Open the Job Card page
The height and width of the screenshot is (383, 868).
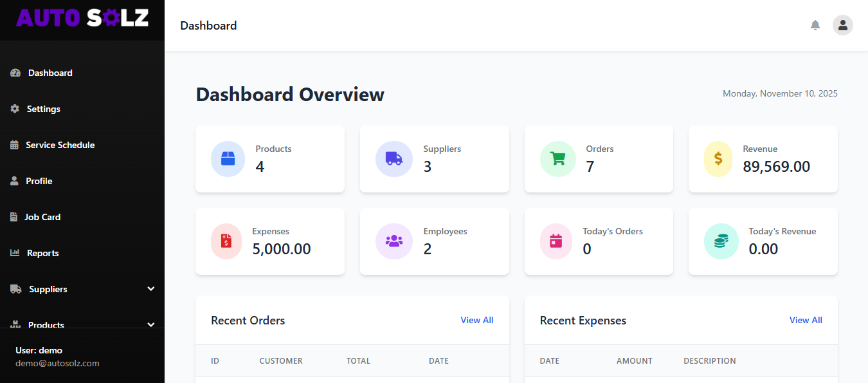[x=42, y=217]
